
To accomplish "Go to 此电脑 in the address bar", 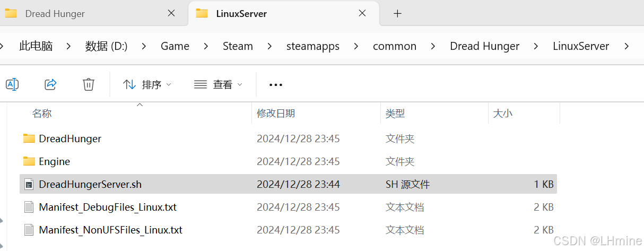I will [x=36, y=46].
